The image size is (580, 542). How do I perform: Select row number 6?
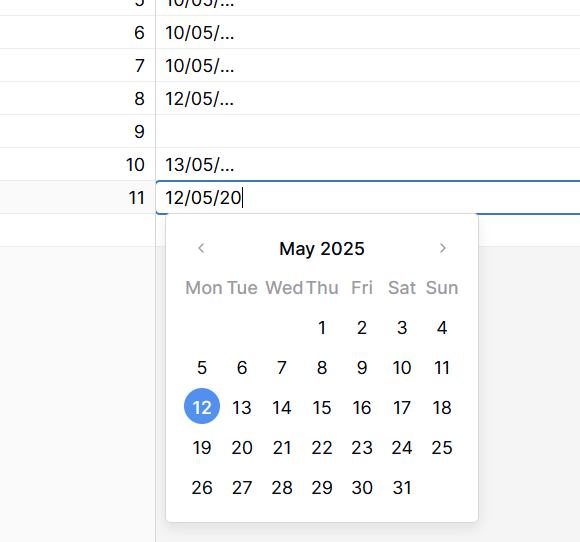pyautogui.click(x=139, y=33)
